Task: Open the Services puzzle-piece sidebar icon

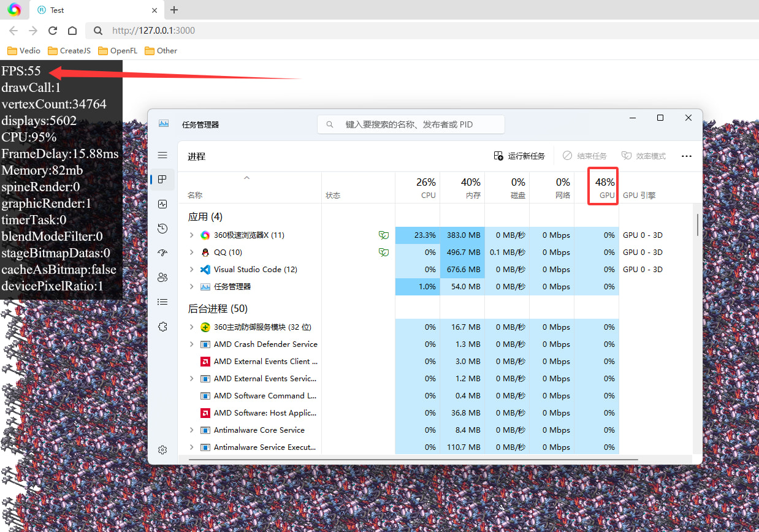Action: coord(162,327)
